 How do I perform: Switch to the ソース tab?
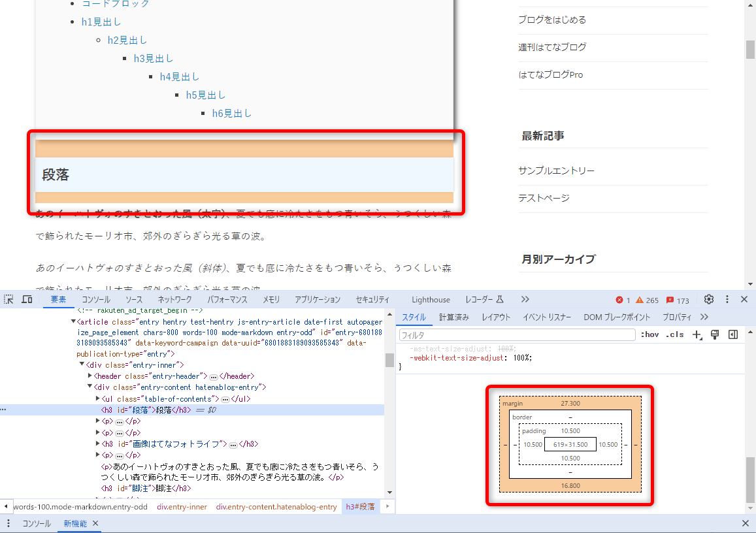133,299
